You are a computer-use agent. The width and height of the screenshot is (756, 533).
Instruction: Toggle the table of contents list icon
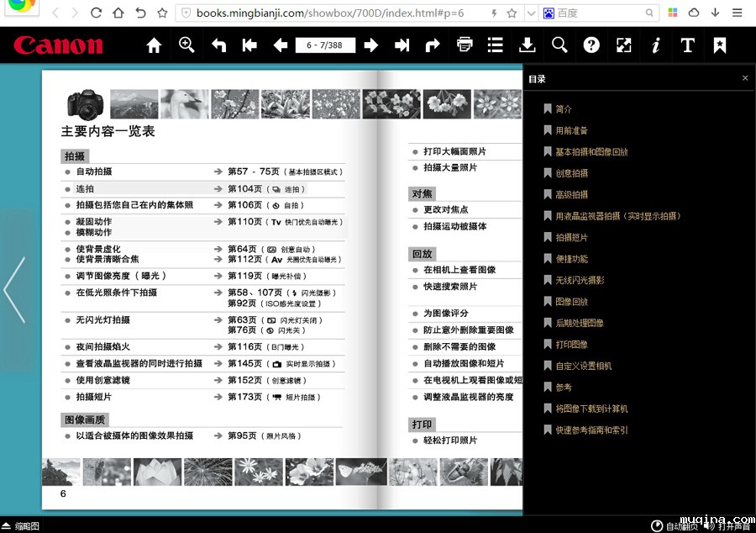pyautogui.click(x=496, y=45)
